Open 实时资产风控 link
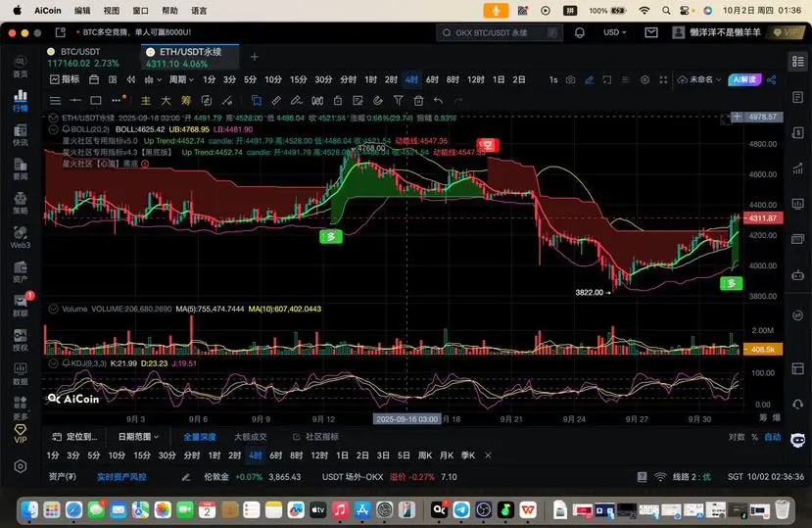This screenshot has height=528, width=812. (x=121, y=477)
